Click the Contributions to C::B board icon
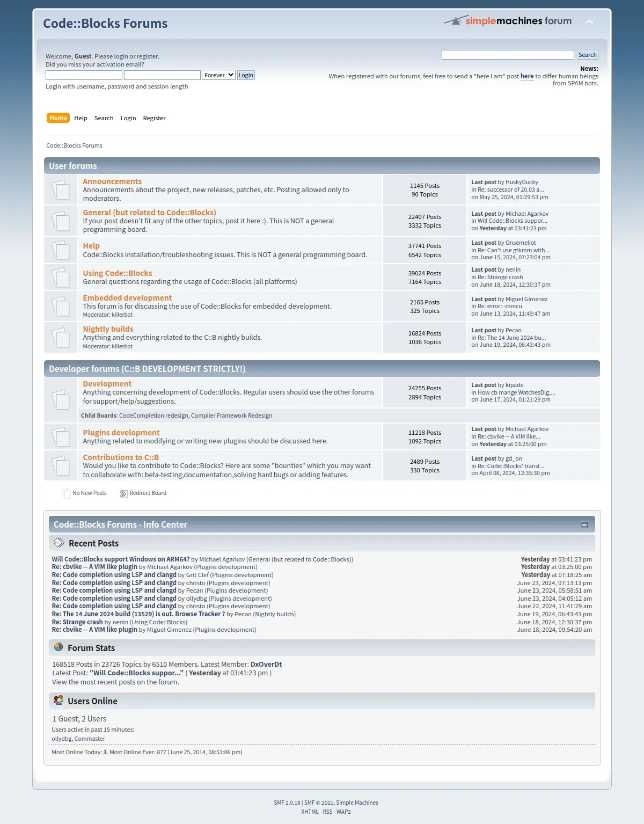Viewport: 644px width, 824px height. click(61, 465)
